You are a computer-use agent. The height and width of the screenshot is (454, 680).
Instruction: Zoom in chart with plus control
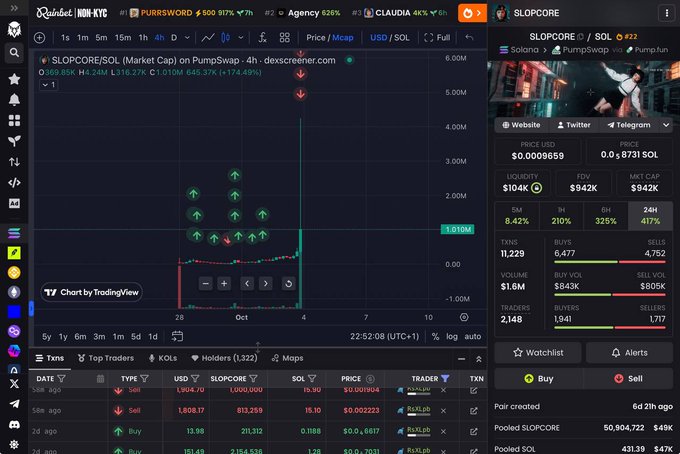(224, 284)
